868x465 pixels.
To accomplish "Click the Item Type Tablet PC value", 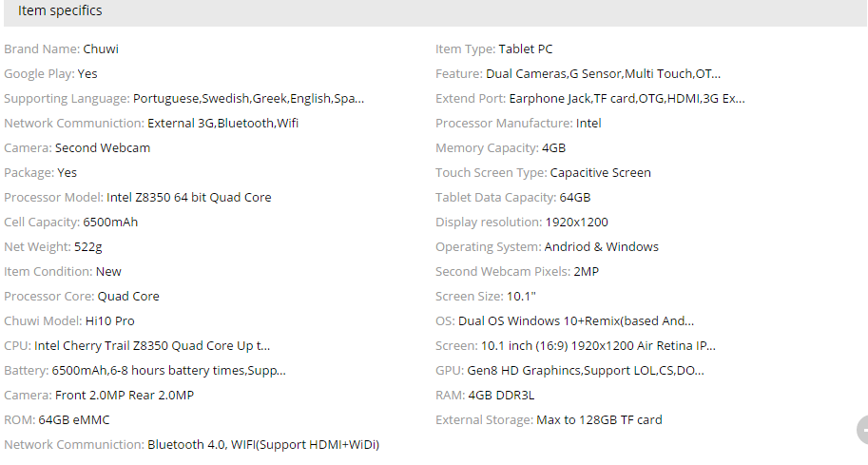I will point(525,49).
